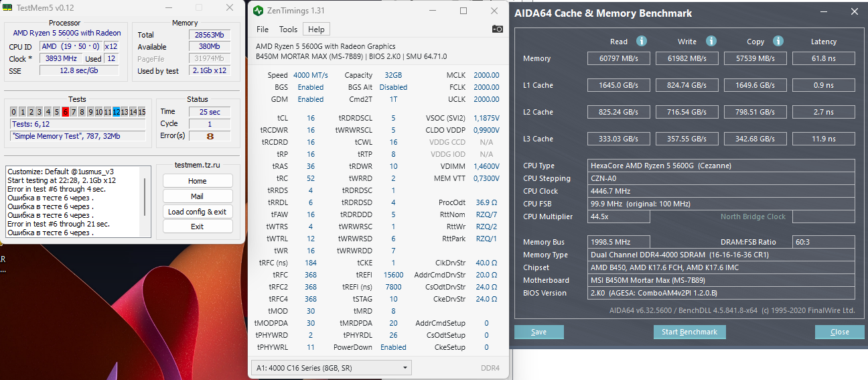Click the tREFI 15600 value
The width and height of the screenshot is (868, 380).
[393, 275]
